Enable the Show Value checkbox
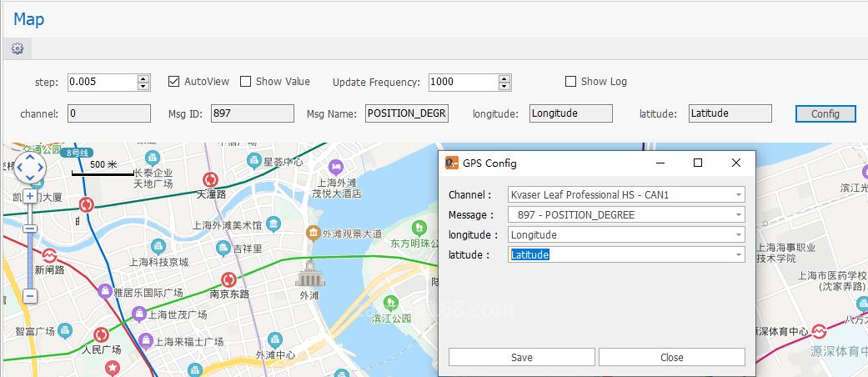Image resolution: width=868 pixels, height=377 pixels. click(x=245, y=82)
